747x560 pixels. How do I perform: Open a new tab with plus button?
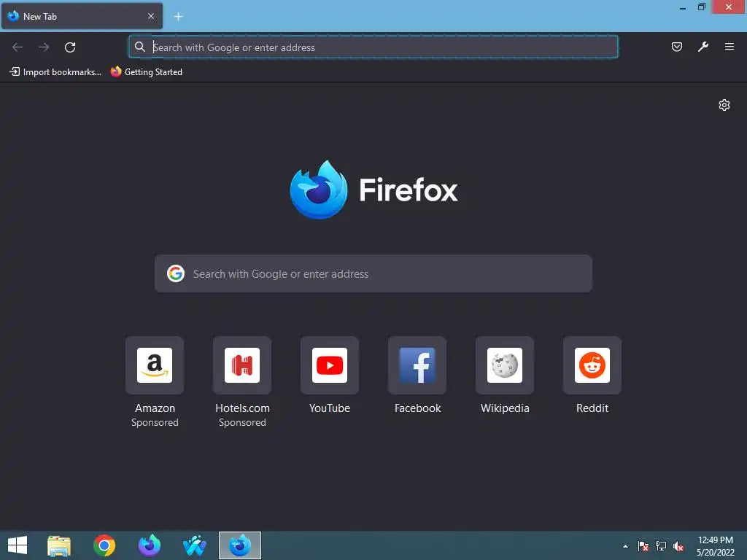178,17
